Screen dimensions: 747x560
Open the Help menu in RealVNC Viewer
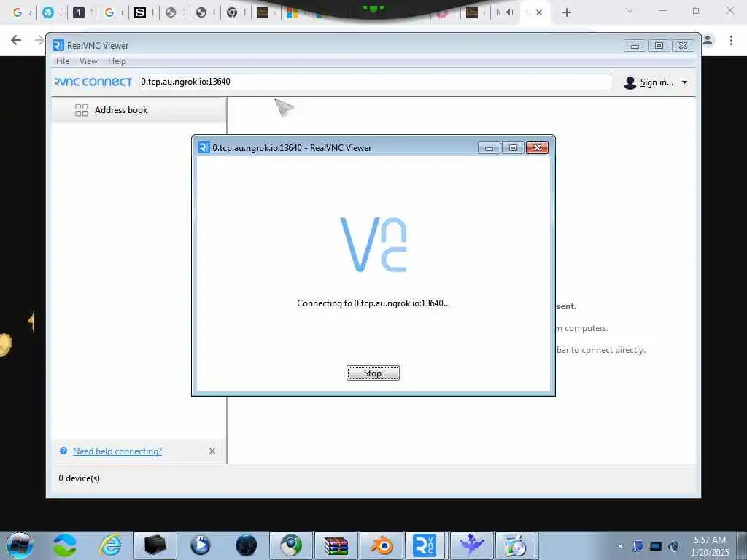pyautogui.click(x=117, y=61)
